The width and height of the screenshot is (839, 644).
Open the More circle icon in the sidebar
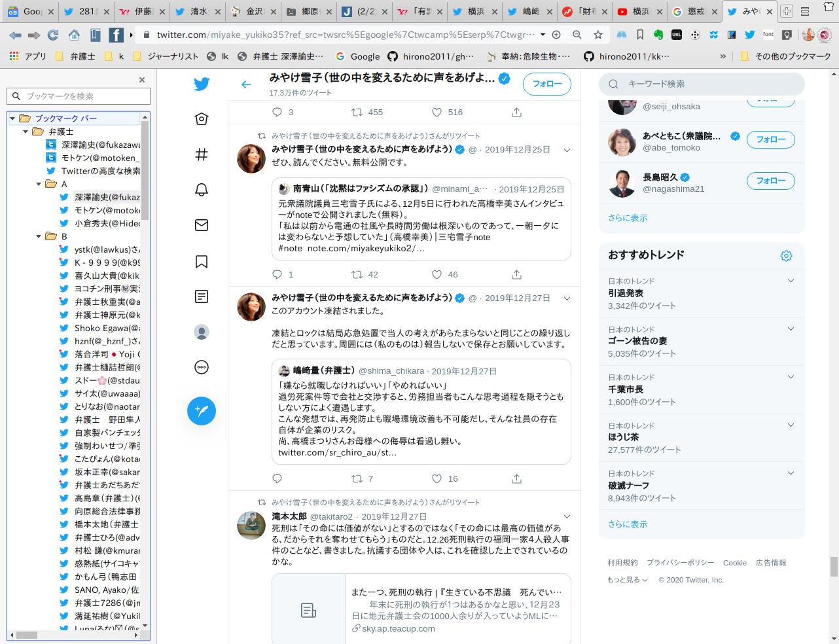pyautogui.click(x=202, y=367)
